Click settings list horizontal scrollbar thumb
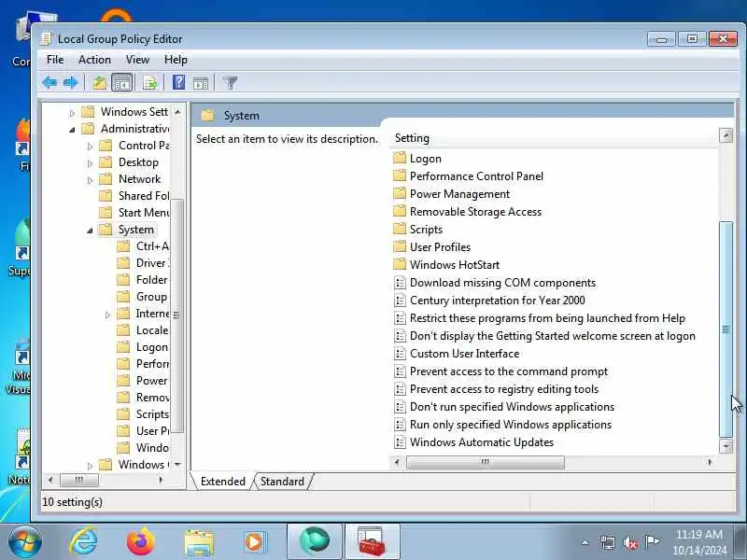The image size is (747, 560). pos(485,462)
